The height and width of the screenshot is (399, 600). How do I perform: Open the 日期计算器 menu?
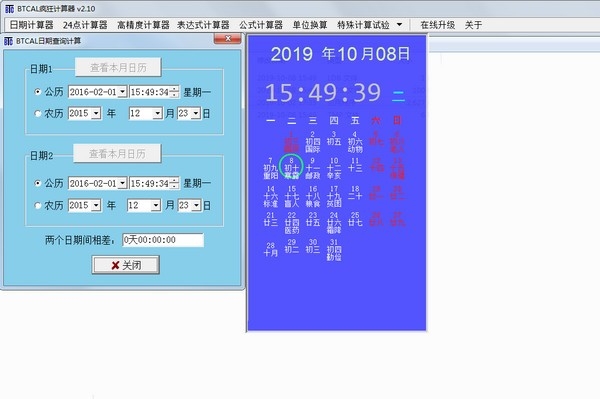(31, 25)
